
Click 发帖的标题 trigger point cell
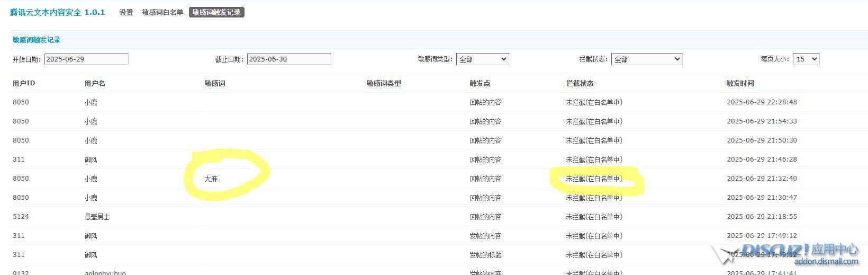click(485, 255)
